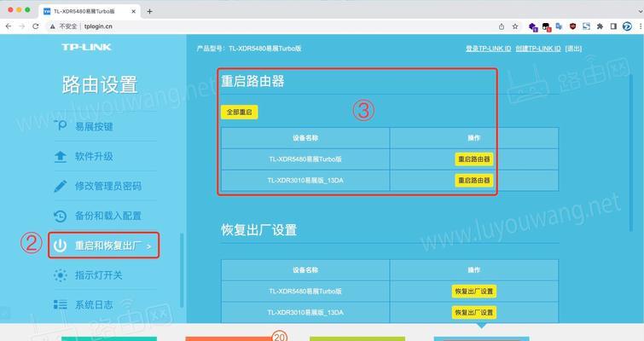Open the browser profile avatar
The height and width of the screenshot is (341, 644).
627,26
